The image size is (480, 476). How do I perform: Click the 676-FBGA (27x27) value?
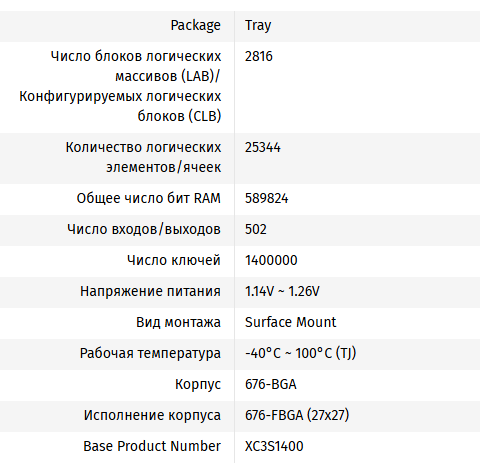click(297, 415)
